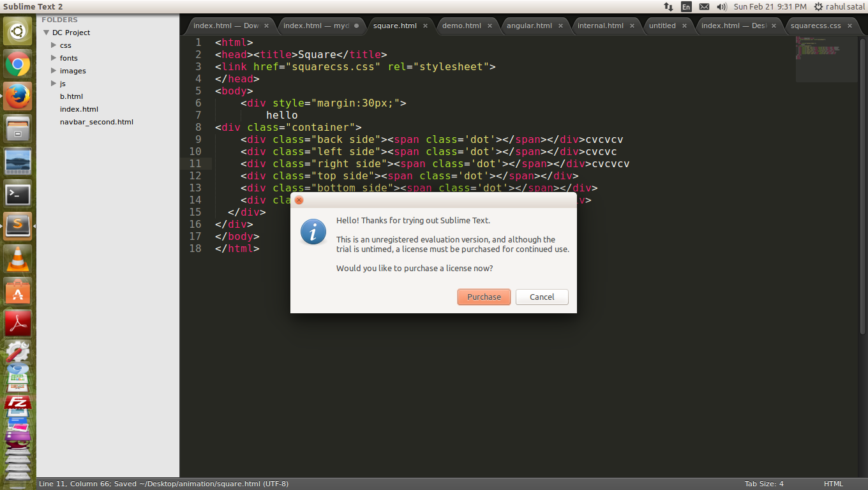Switch to the untitled tab
Image resolution: width=868 pixels, height=490 pixels.
662,26
